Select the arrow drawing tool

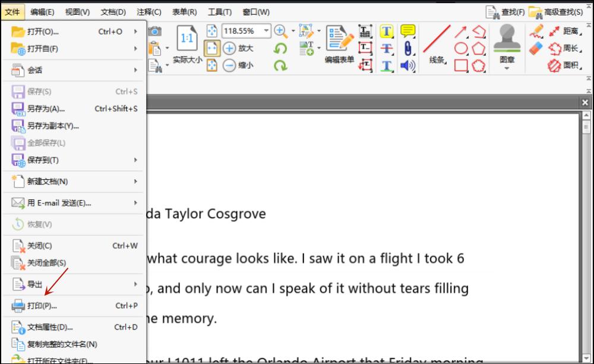[x=461, y=32]
